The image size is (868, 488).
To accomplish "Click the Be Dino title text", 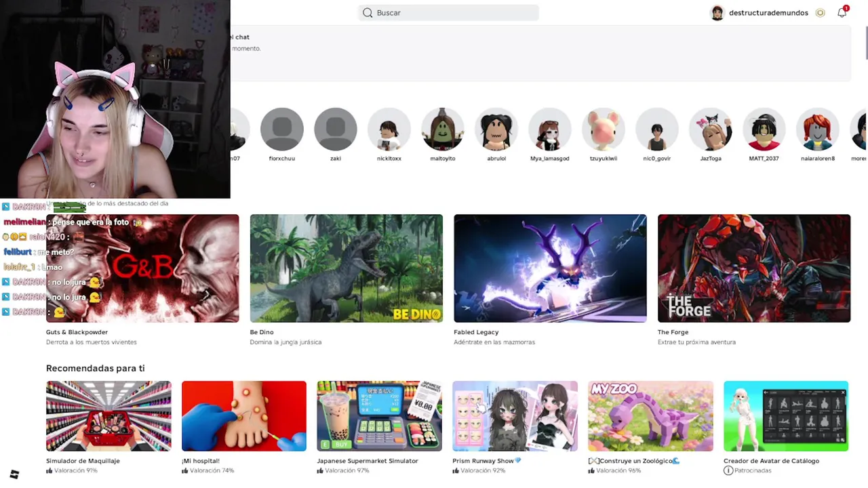I will coord(262,332).
